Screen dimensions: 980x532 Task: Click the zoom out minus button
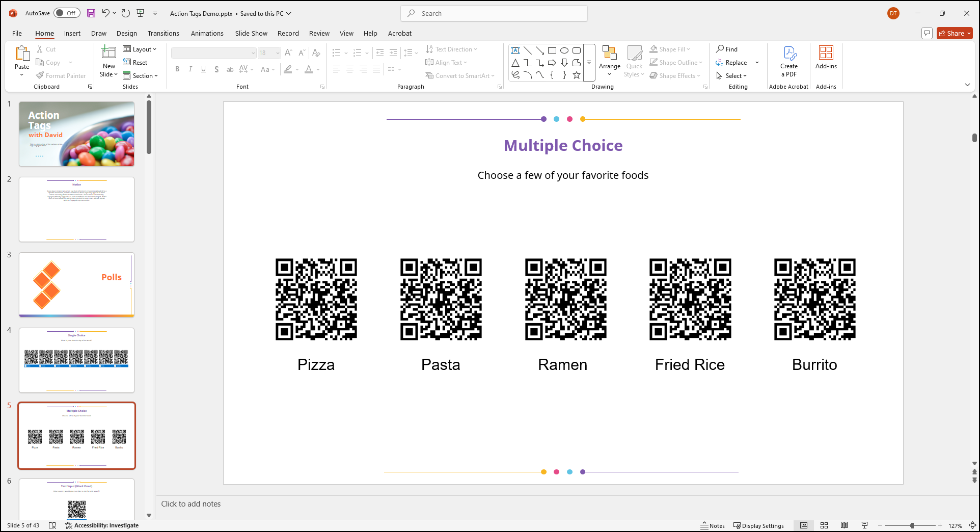click(x=880, y=525)
